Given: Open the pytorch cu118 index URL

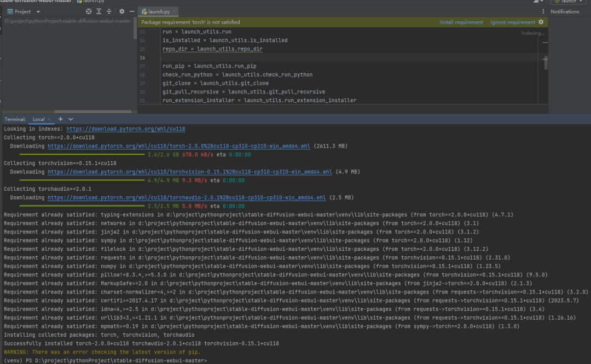Looking at the screenshot, I should tap(125, 129).
